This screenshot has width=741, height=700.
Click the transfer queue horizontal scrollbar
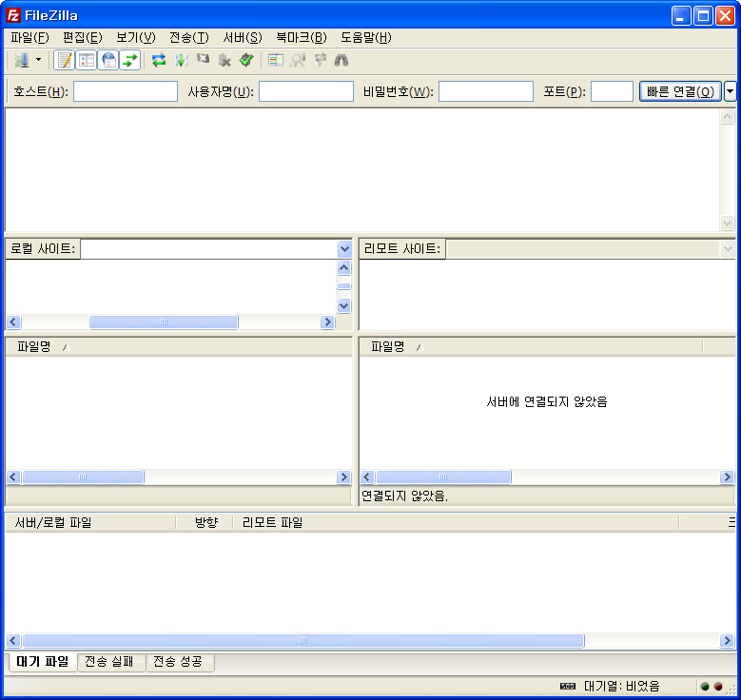click(x=303, y=641)
